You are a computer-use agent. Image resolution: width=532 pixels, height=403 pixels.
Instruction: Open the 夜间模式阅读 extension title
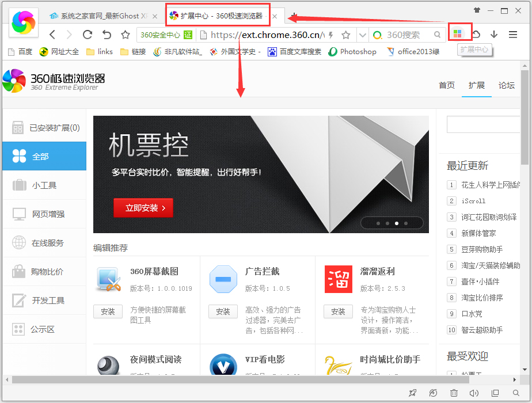(x=155, y=359)
